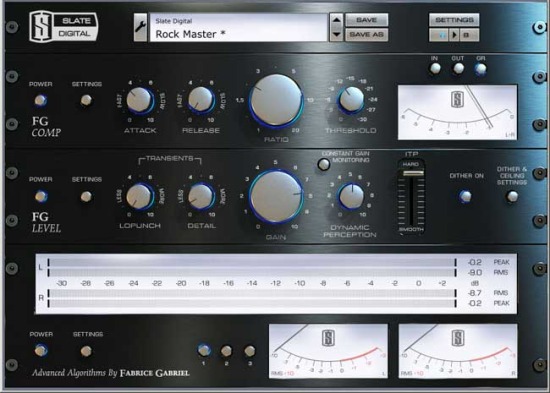Open FG Comp settings button

coord(86,100)
